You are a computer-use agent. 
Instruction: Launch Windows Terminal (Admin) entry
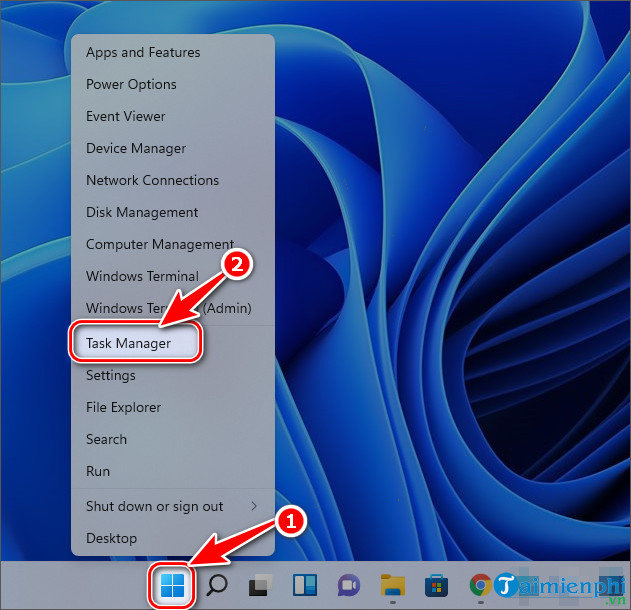[173, 308]
